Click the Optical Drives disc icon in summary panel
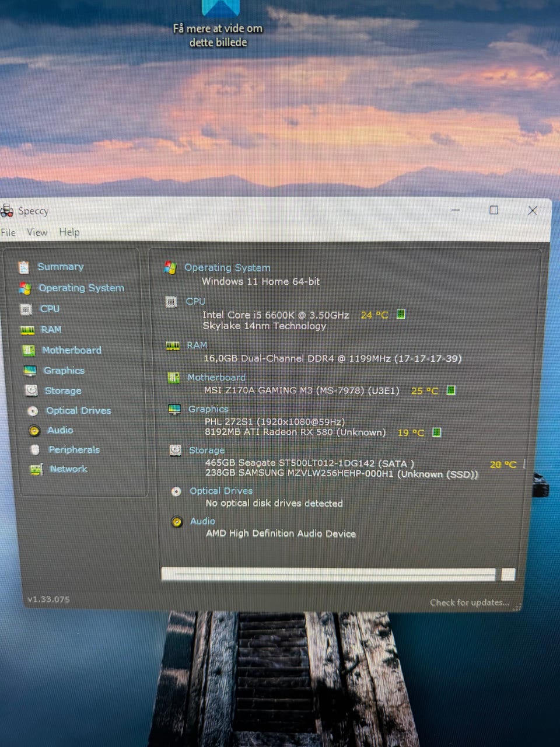The image size is (560, 747). (x=176, y=491)
